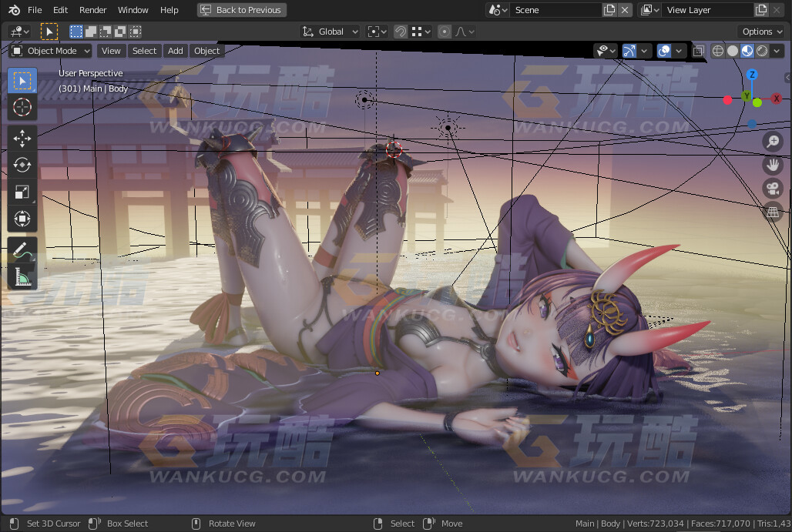Open the File menu
The image size is (792, 532).
point(35,10)
